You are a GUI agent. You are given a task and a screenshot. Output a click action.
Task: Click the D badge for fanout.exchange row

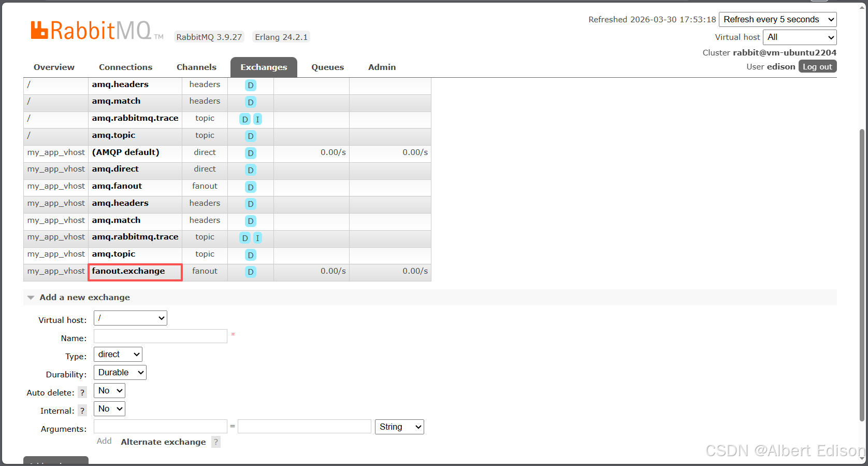251,272
